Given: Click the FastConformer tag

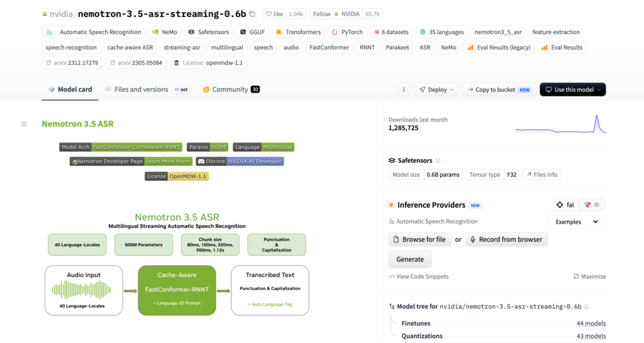Looking at the screenshot, I should click(329, 48).
